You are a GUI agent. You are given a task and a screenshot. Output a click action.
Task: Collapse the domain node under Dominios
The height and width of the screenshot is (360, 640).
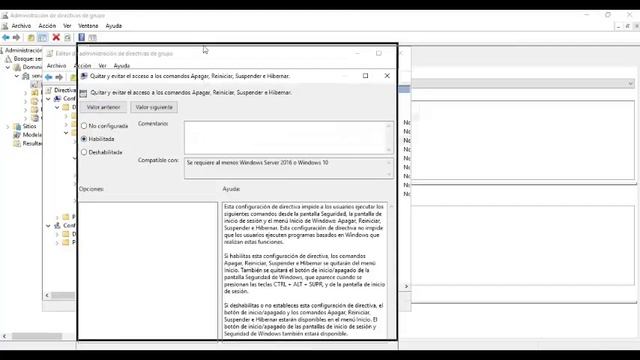17,76
